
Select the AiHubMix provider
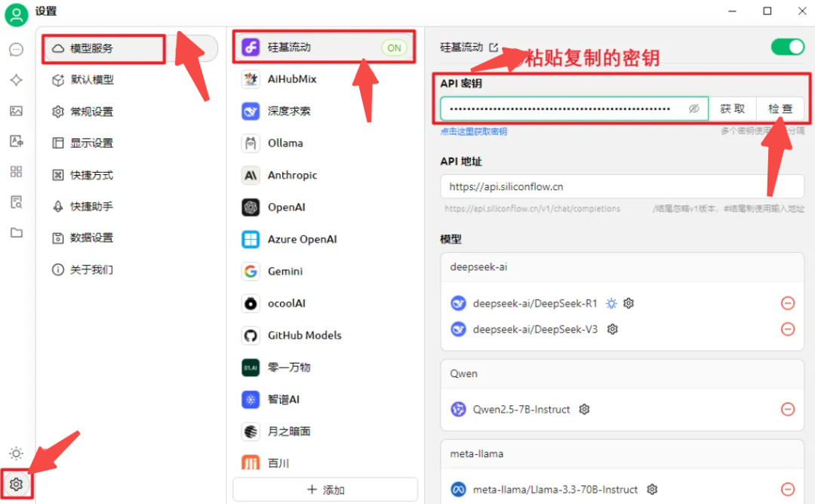[x=324, y=79]
